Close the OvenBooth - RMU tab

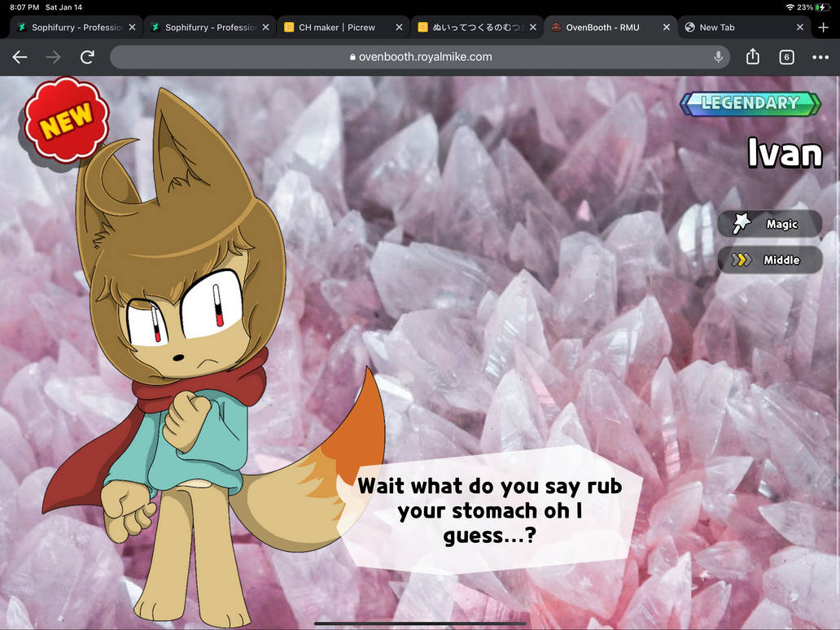coord(667,28)
